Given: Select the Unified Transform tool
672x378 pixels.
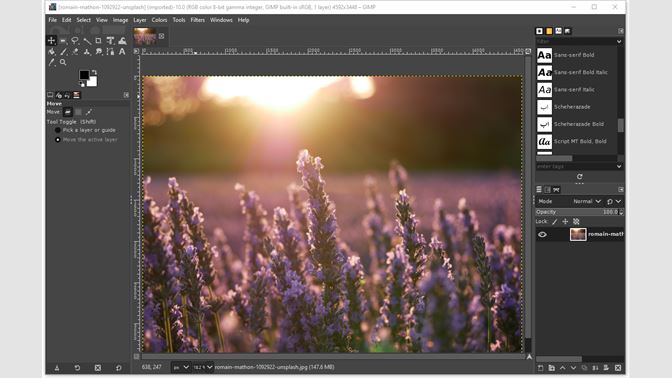Looking at the screenshot, I should pyautogui.click(x=110, y=41).
